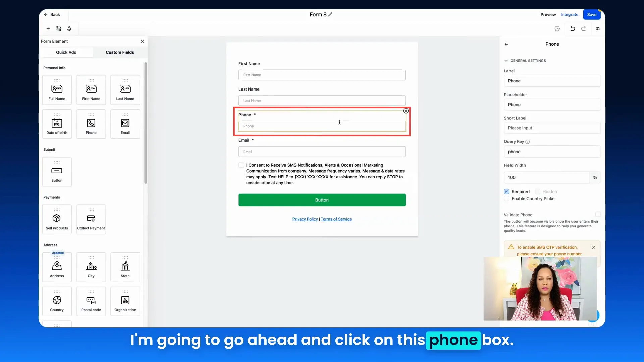This screenshot has width=644, height=362.
Task: Remove the Phone field with X icon
Action: tap(406, 111)
